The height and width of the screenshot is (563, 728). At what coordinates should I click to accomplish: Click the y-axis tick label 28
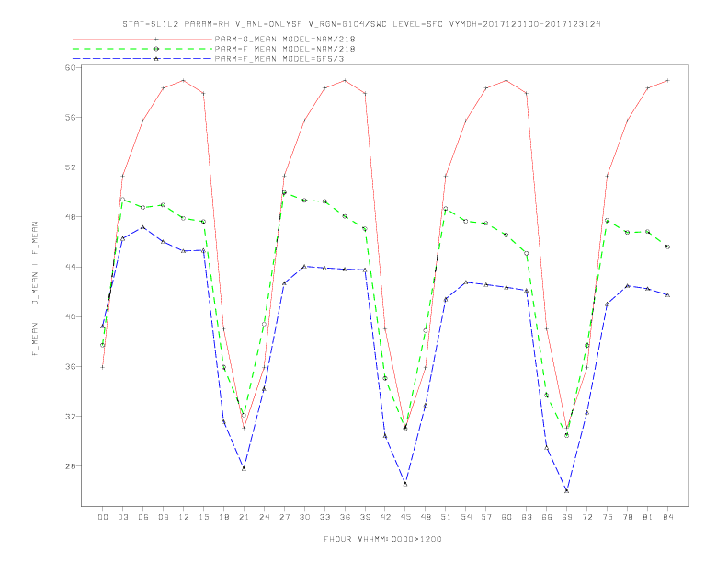coord(70,465)
